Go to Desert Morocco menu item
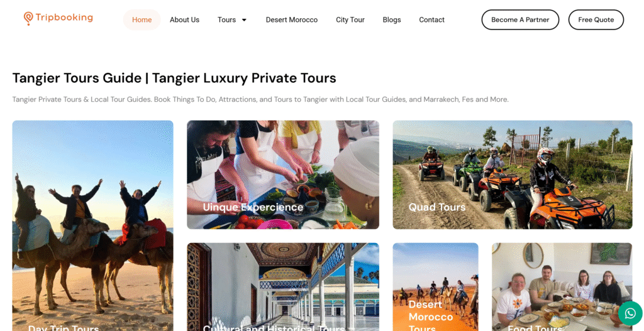The image size is (644, 331). point(292,19)
